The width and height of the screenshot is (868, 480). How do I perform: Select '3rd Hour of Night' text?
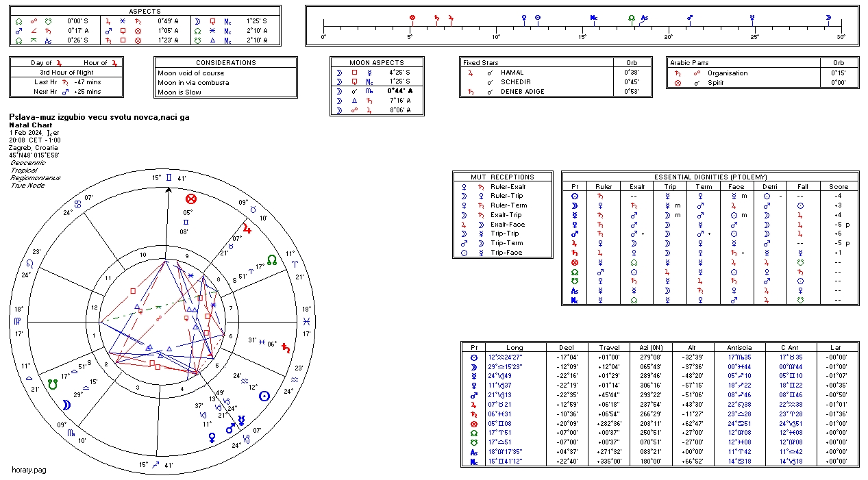(66, 73)
